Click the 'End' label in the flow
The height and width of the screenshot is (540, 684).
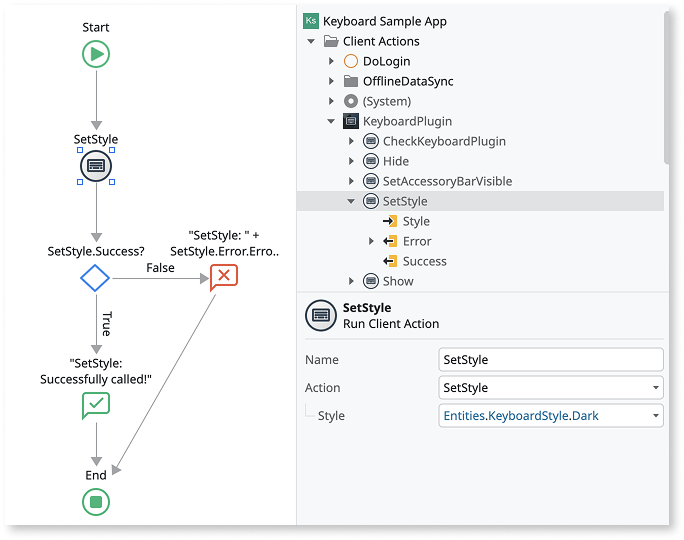[96, 475]
